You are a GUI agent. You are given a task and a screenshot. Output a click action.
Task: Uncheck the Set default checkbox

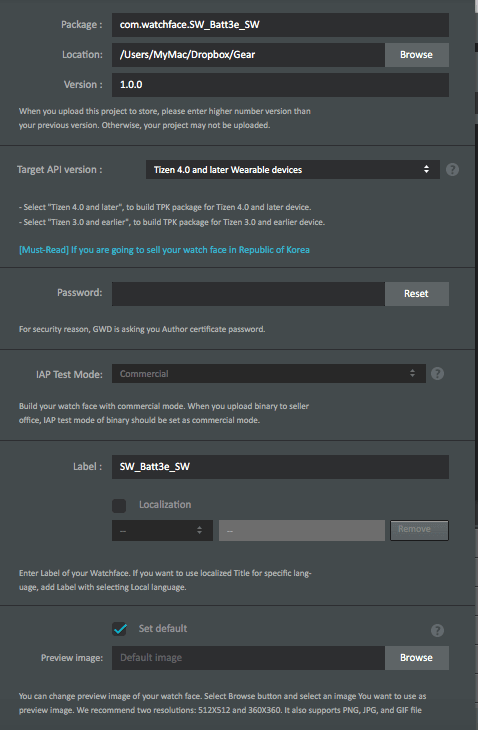119,629
